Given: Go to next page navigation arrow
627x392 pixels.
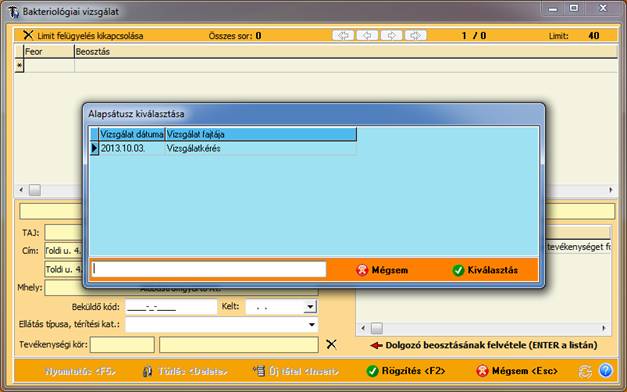Looking at the screenshot, I should tap(391, 36).
